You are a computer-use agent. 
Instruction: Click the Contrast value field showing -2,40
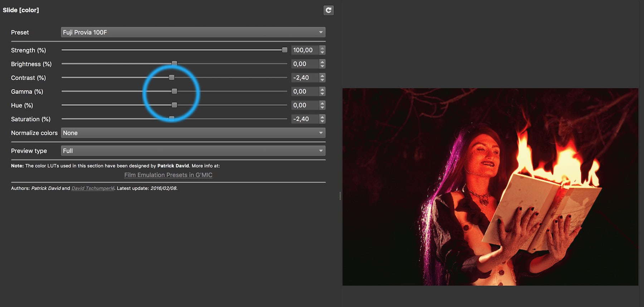[304, 78]
